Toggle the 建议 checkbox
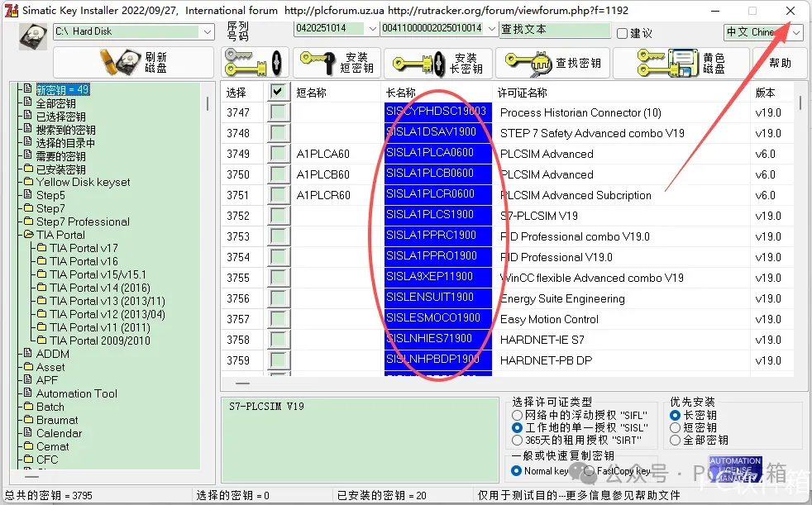This screenshot has width=812, height=505. (x=623, y=33)
